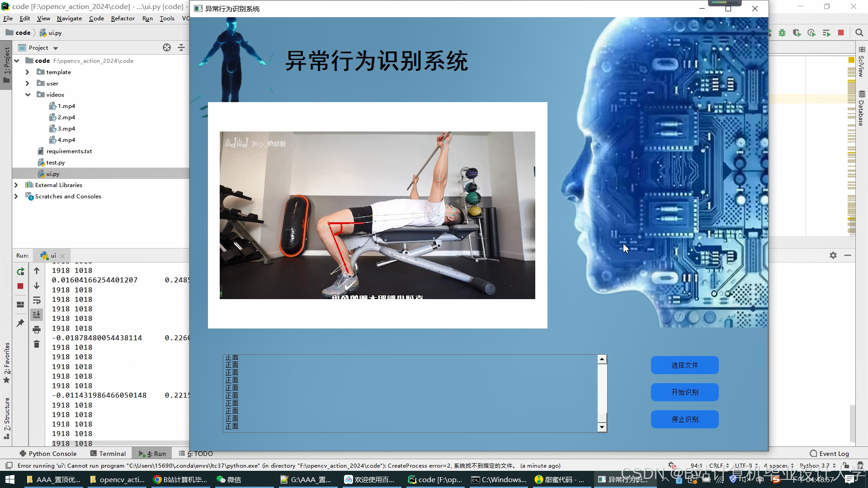This screenshot has height=488, width=868.
Task: Click red stop button in top toolbar
Action: click(x=841, y=33)
